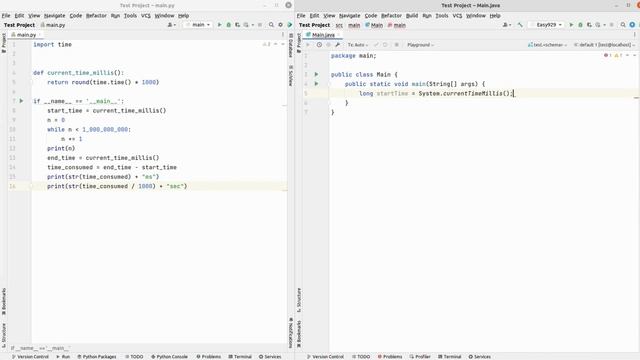Click main.py breadcrumb in navigation bar
The height and width of the screenshot is (360, 640).
(53, 25)
